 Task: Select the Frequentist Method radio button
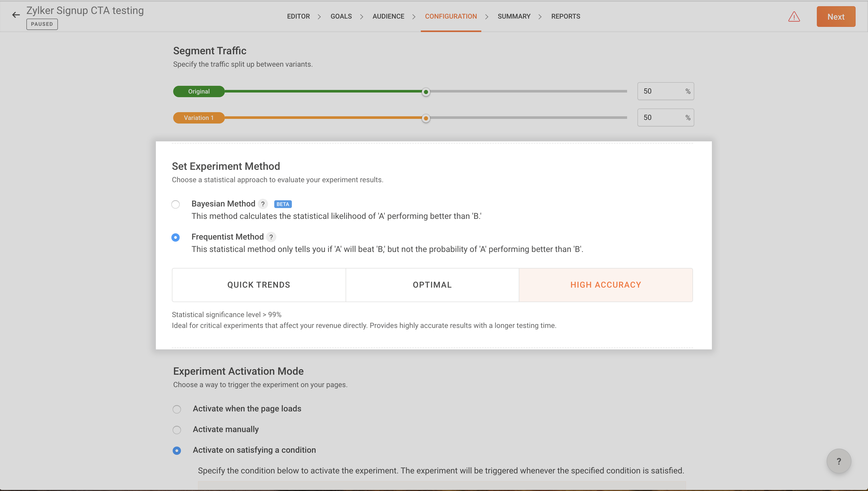175,237
